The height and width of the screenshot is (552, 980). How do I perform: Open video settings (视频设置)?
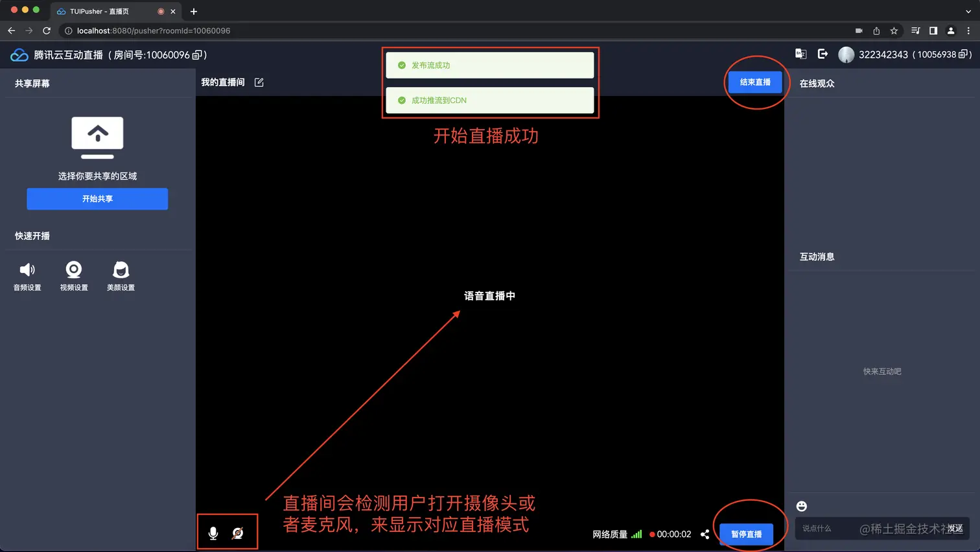[x=74, y=276]
